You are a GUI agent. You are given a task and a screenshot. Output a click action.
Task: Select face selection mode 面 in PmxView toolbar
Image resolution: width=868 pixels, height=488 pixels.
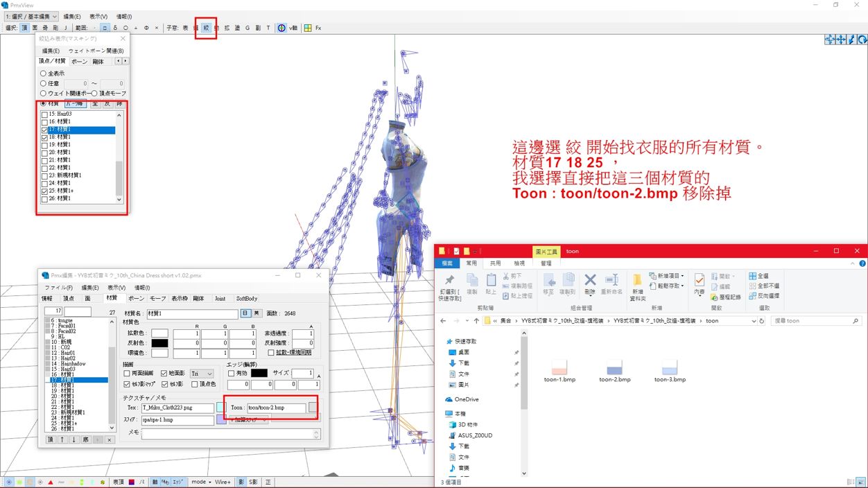click(35, 28)
